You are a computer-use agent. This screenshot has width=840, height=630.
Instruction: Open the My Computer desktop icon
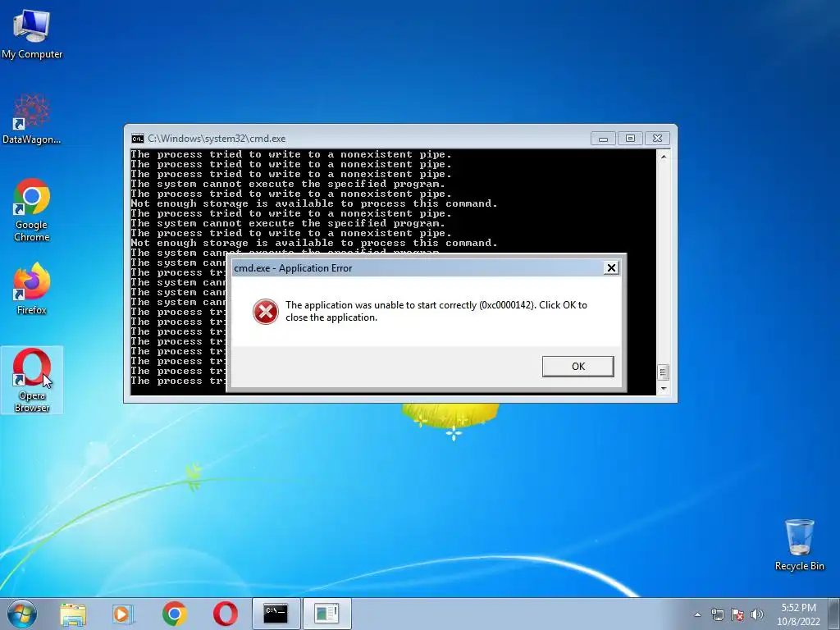click(32, 34)
